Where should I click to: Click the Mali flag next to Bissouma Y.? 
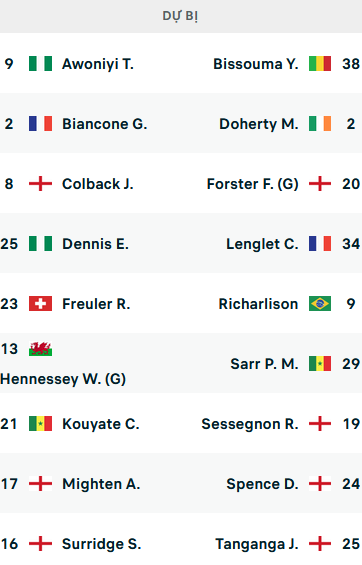coord(320,64)
